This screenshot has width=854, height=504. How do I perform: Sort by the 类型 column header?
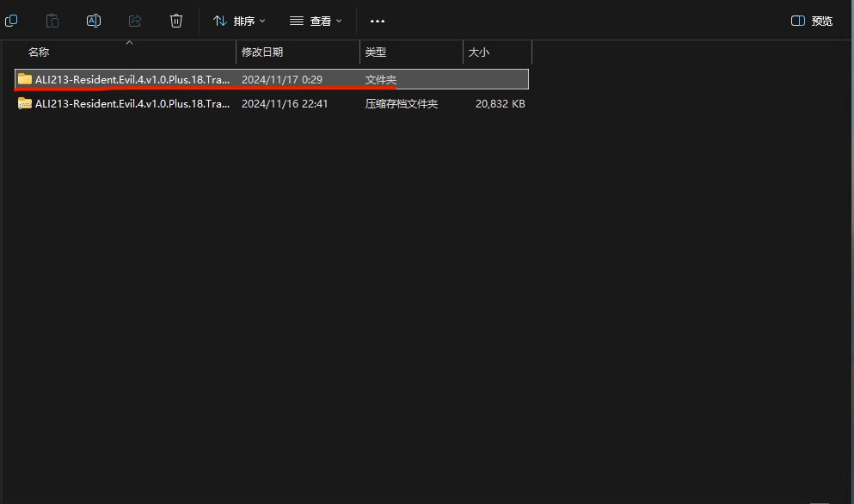[375, 52]
